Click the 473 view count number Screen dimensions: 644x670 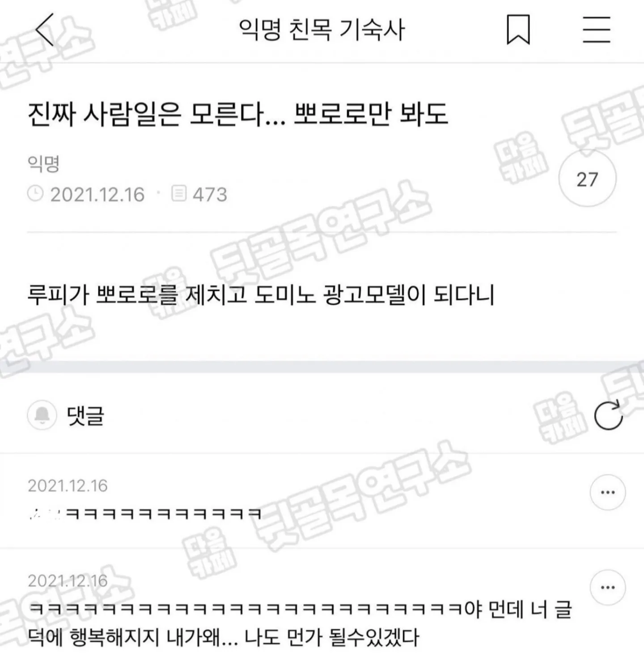210,195
